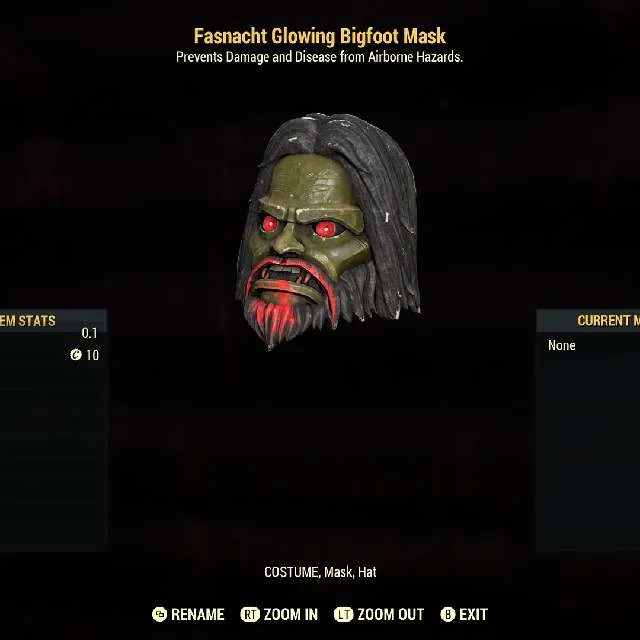
Task: Select the RENAME label
Action: click(198, 614)
